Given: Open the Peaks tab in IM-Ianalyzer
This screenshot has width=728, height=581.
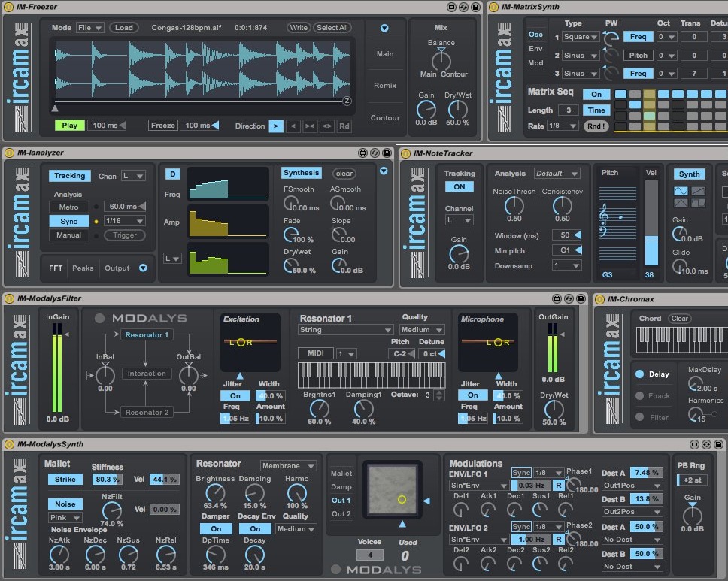Looking at the screenshot, I should click(x=83, y=268).
